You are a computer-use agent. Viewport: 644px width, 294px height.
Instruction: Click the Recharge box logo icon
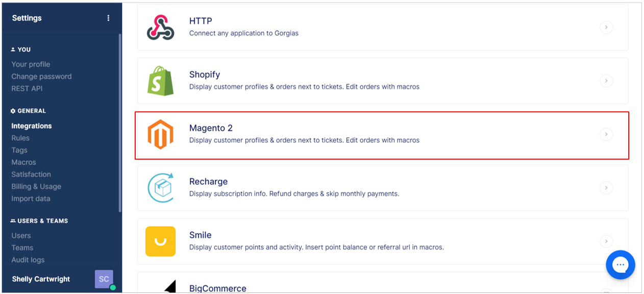click(161, 188)
